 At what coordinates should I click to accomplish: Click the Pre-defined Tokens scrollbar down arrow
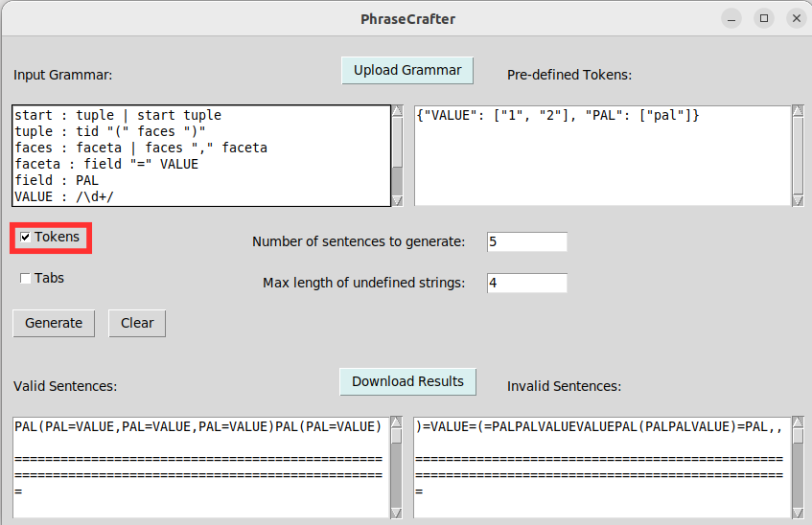(798, 199)
